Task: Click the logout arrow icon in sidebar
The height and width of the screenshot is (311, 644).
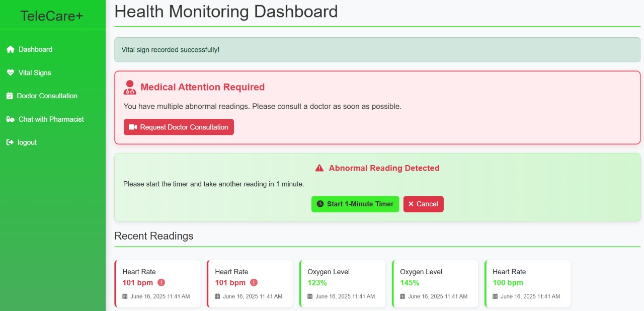Action: [10, 142]
